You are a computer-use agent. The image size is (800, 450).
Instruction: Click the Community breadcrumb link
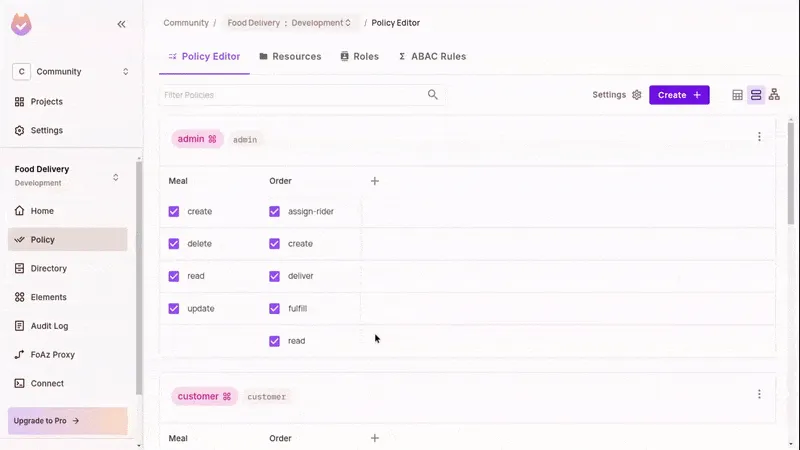click(186, 23)
